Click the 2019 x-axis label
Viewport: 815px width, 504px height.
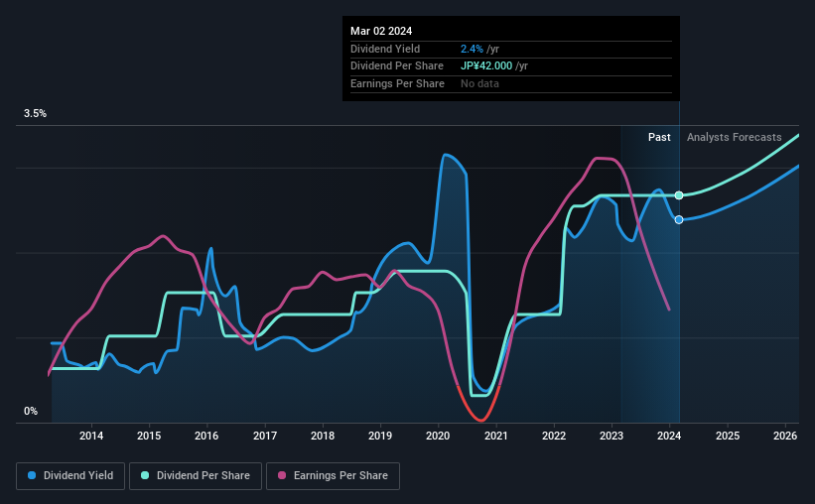click(380, 436)
